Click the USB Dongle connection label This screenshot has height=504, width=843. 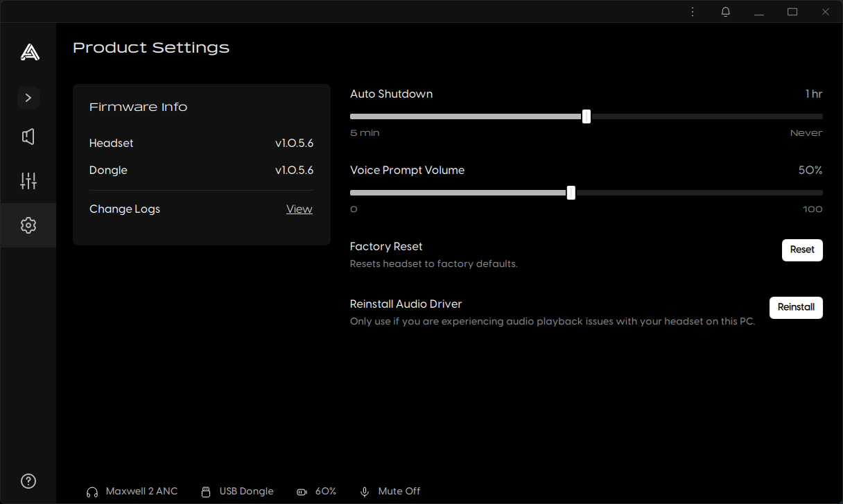tap(247, 492)
